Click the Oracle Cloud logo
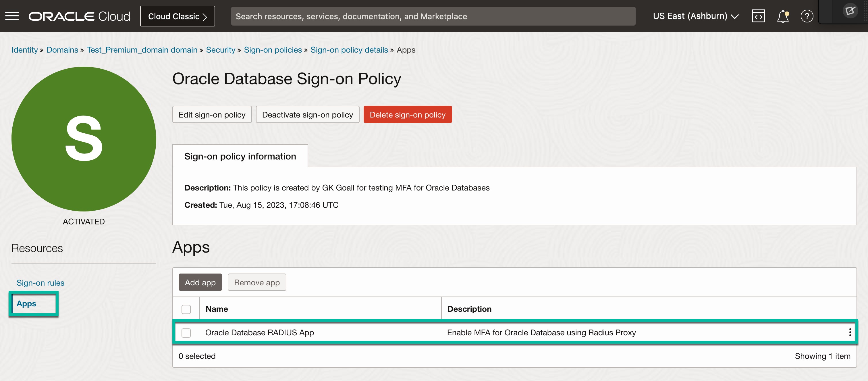868x381 pixels. pyautogui.click(x=79, y=16)
